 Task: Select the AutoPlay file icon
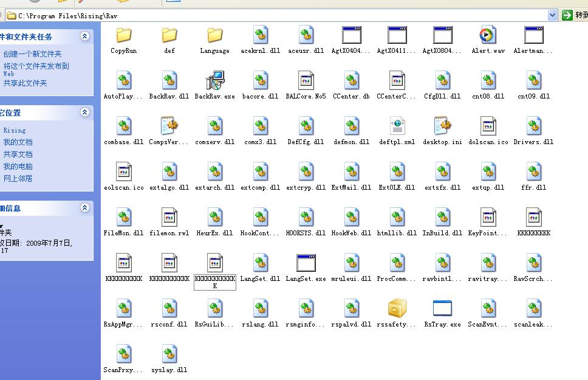(x=124, y=80)
